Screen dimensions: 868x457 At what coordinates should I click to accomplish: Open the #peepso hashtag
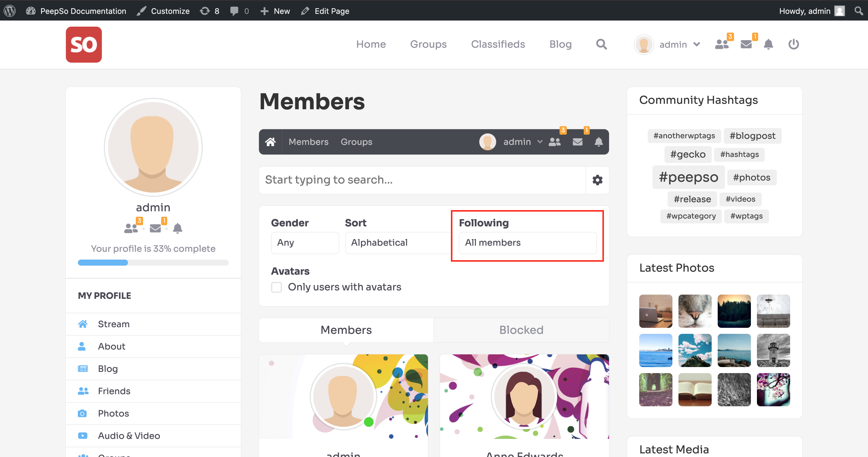click(688, 177)
